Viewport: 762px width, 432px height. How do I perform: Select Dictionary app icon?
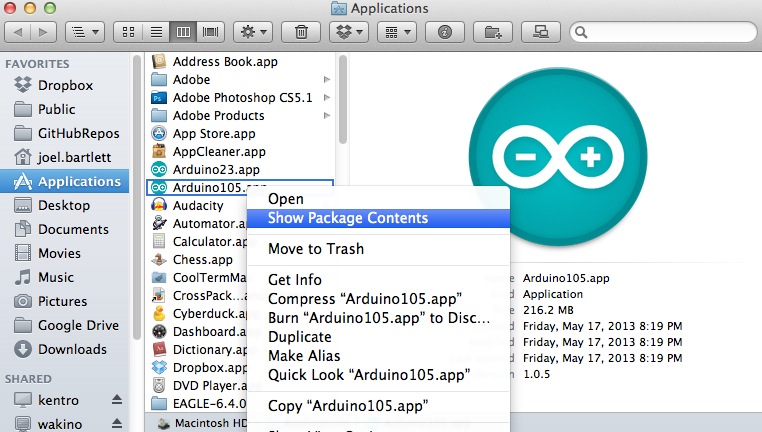tap(159, 349)
